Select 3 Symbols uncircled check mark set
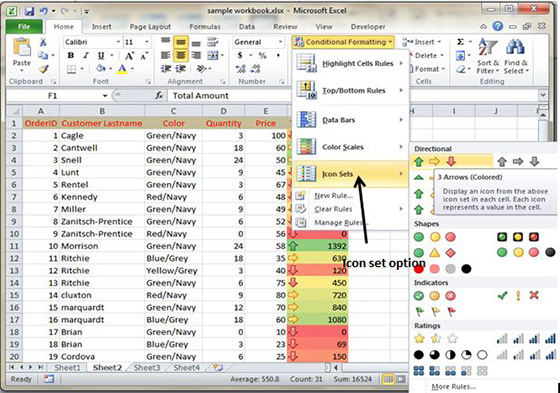Viewport: 560px width, 393px height. point(518,295)
